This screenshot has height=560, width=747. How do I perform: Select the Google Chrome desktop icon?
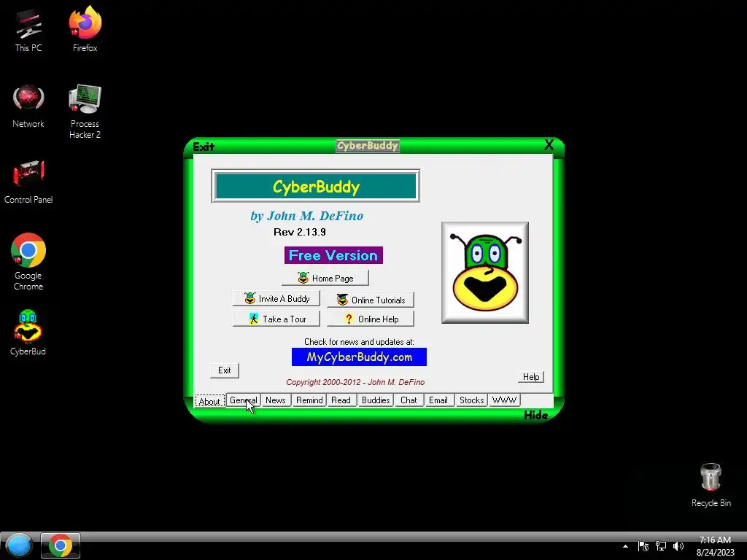(28, 262)
